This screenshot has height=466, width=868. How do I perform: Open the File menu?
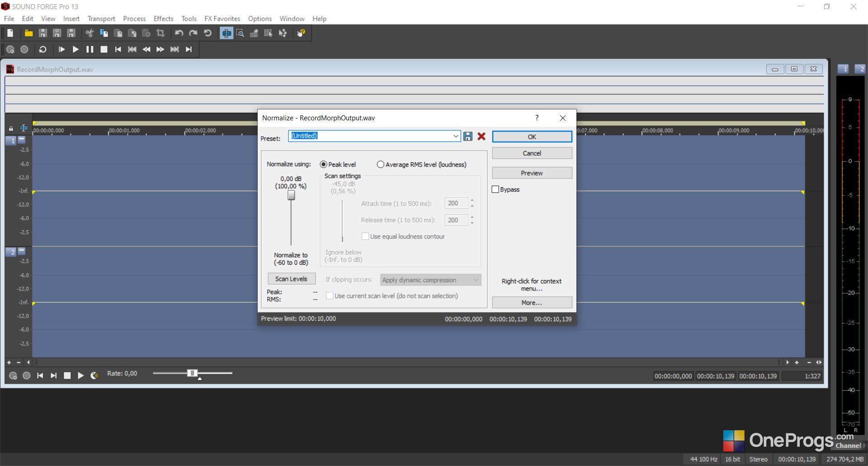(9, 19)
